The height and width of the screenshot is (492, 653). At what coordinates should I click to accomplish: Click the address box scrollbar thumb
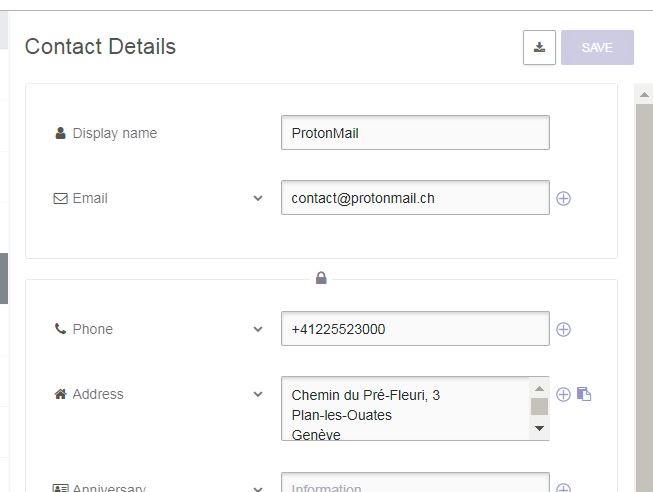[539, 407]
